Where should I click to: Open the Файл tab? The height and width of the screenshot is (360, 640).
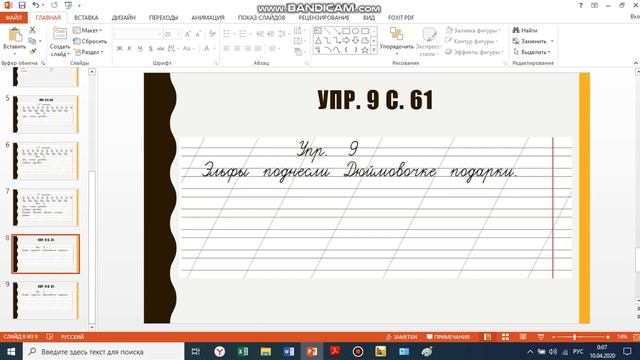tap(13, 18)
